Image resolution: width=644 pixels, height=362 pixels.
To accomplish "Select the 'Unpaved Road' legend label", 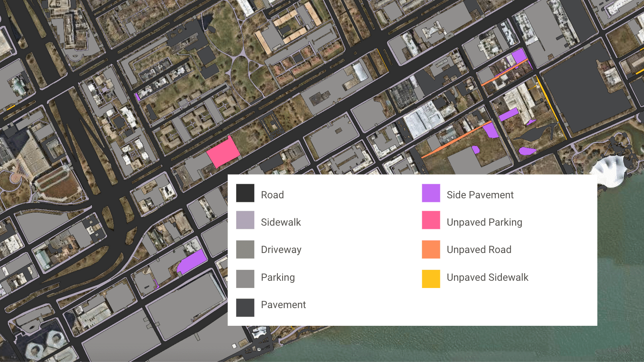I will (x=479, y=250).
